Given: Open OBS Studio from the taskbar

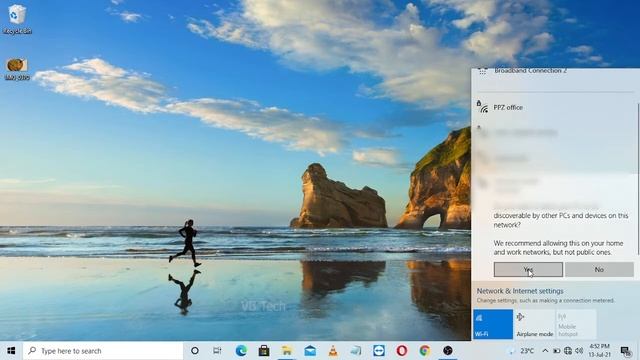Looking at the screenshot, I should [x=448, y=351].
